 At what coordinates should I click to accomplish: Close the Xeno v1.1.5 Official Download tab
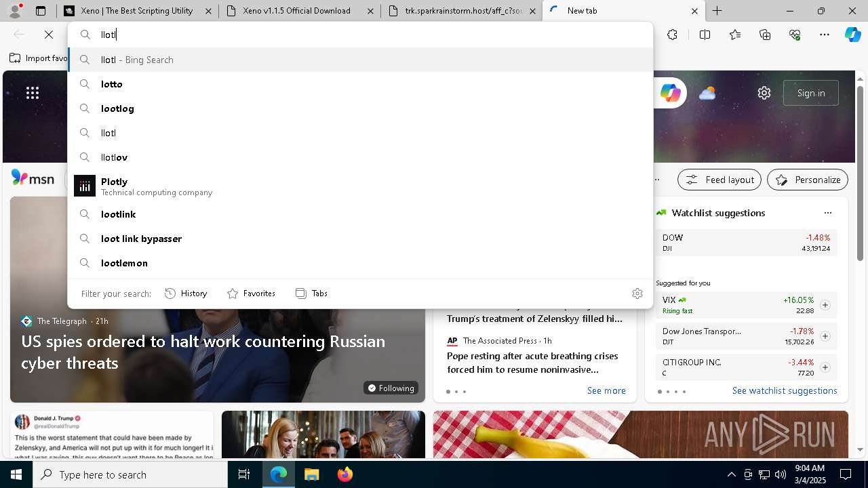point(370,11)
